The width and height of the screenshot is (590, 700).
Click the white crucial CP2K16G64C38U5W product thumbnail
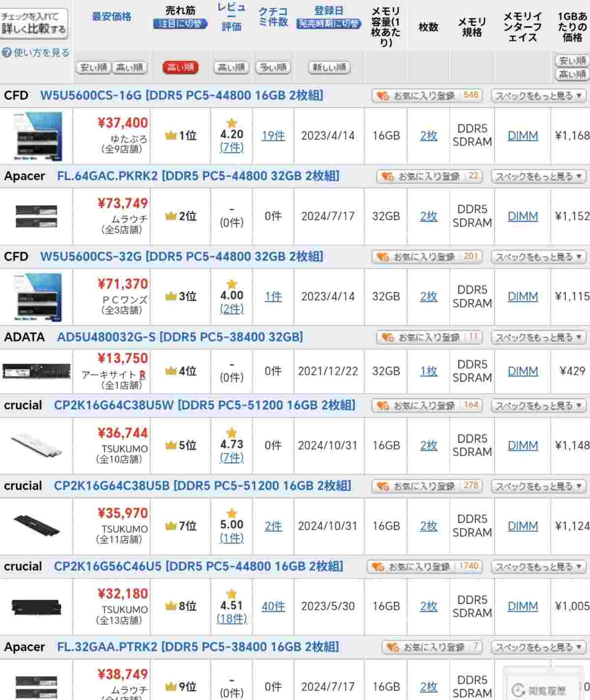37,445
